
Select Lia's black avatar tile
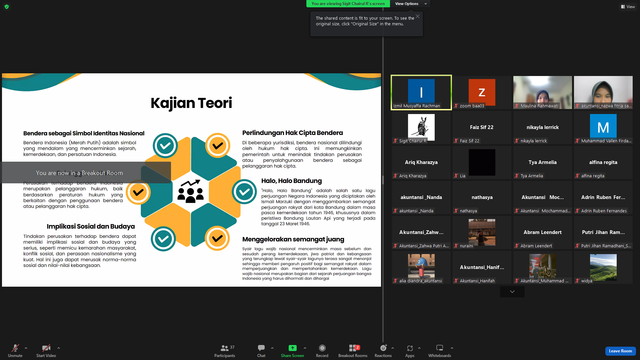point(482,162)
